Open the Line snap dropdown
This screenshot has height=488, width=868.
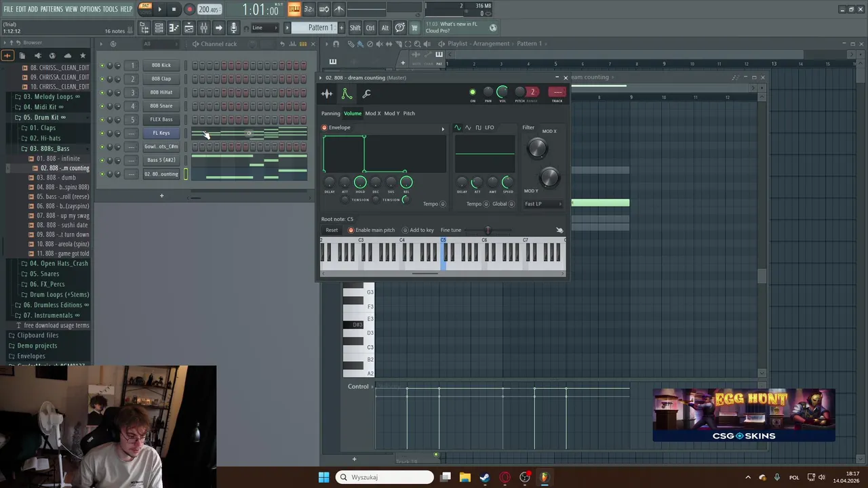coord(264,28)
